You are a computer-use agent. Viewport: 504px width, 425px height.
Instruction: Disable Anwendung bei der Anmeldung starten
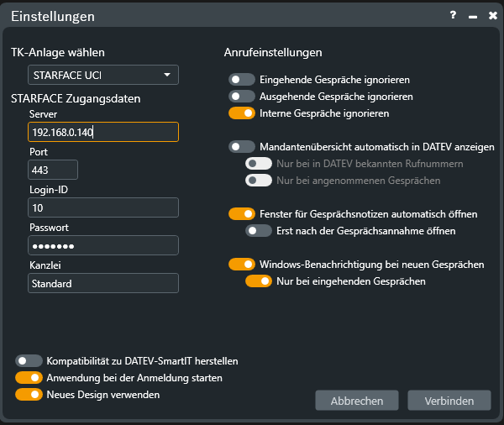pos(29,378)
